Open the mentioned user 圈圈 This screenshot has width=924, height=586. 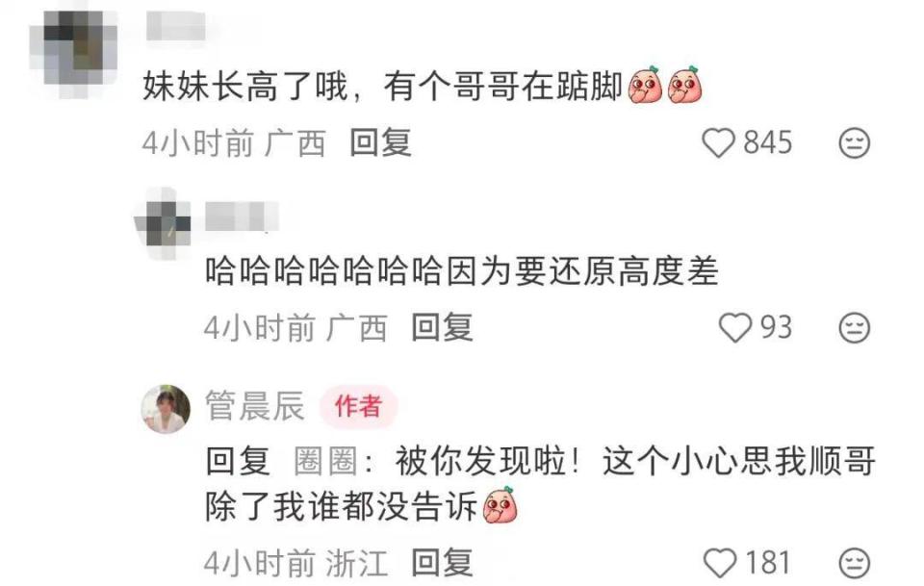tap(326, 461)
